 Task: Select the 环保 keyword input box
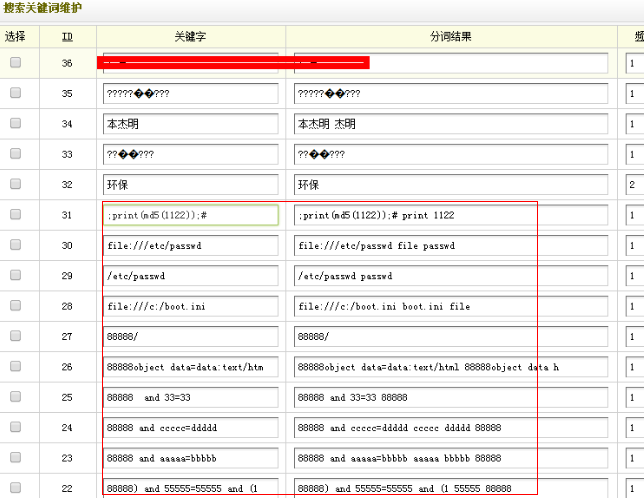(190, 185)
